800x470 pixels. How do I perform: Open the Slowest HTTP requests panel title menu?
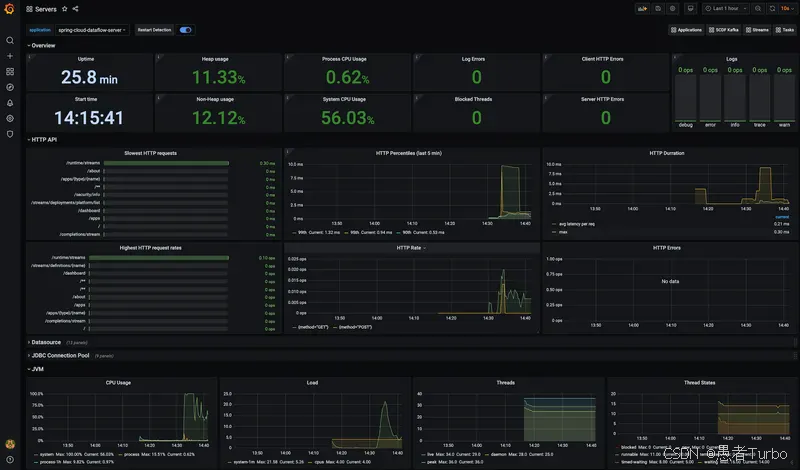pos(151,153)
